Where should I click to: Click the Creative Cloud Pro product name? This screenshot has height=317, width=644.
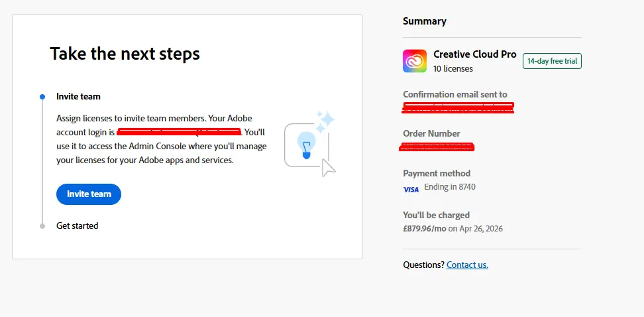coord(475,54)
